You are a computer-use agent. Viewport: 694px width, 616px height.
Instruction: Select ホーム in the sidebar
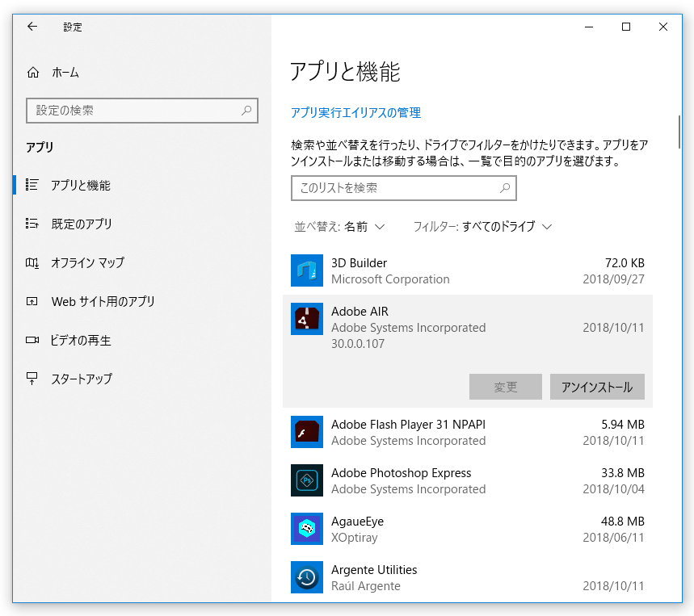(65, 72)
